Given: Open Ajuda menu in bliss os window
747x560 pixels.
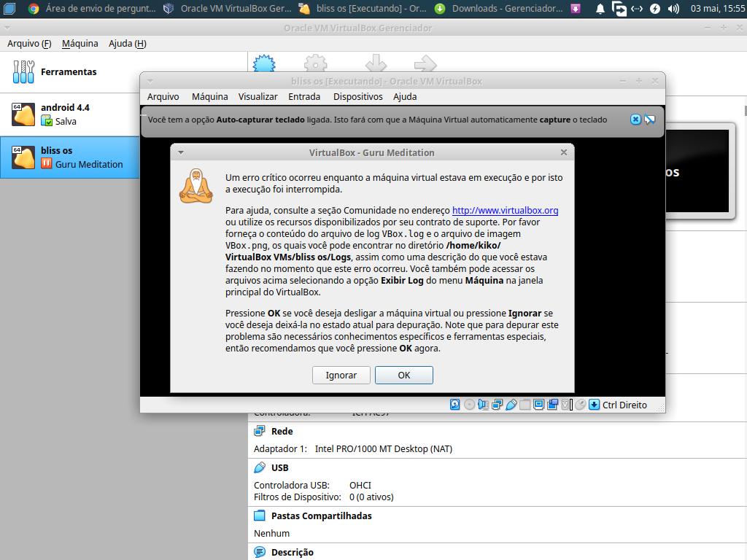Looking at the screenshot, I should click(x=405, y=97).
